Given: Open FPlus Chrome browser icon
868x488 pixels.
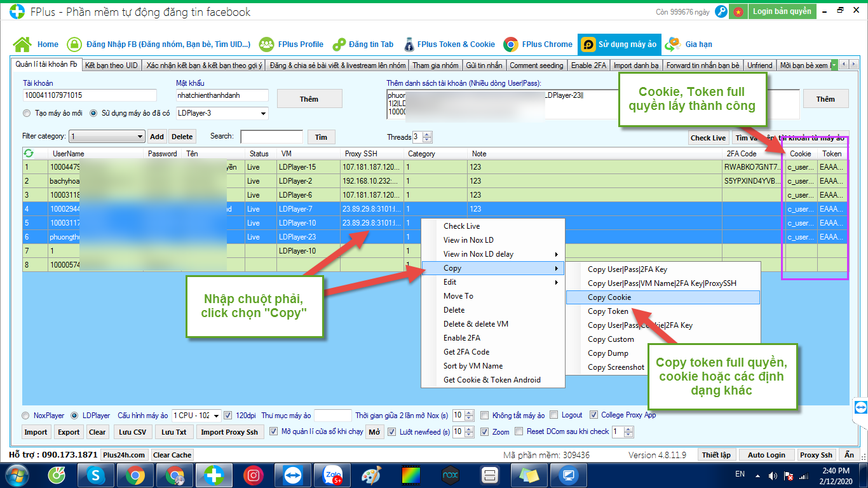Looking at the screenshot, I should (510, 44).
